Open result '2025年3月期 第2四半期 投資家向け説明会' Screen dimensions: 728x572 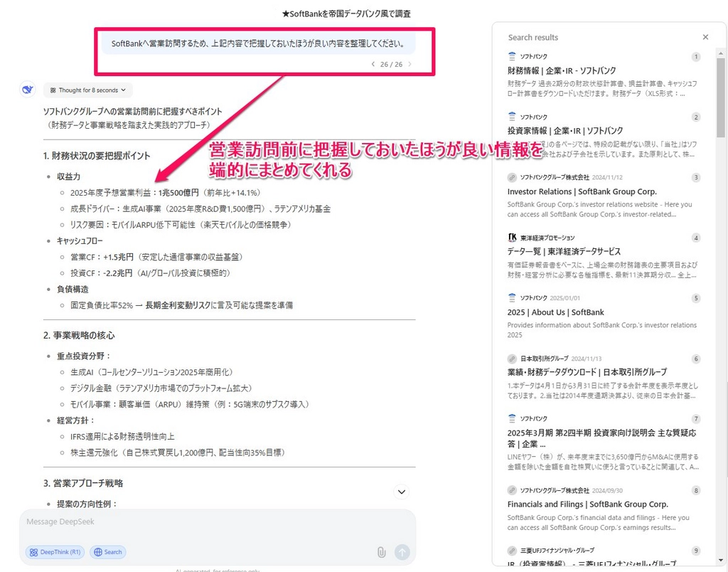pos(601,438)
